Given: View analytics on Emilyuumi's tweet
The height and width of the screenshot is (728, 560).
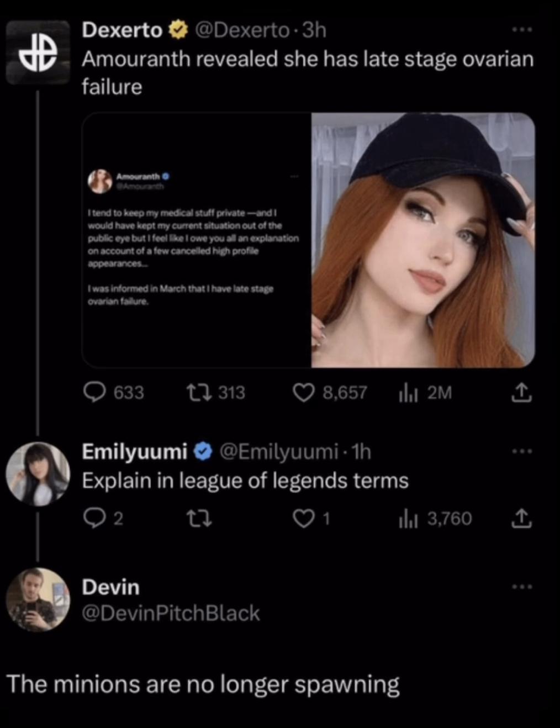Looking at the screenshot, I should pyautogui.click(x=408, y=519).
